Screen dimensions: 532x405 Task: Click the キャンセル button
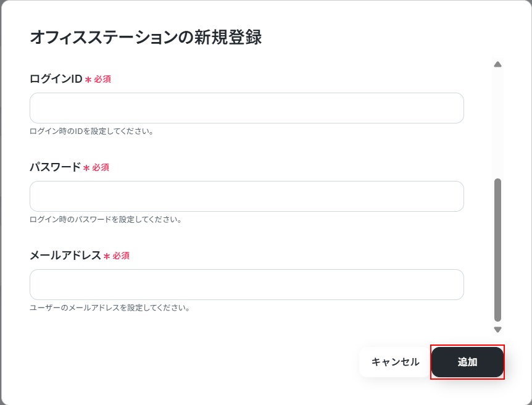point(395,362)
